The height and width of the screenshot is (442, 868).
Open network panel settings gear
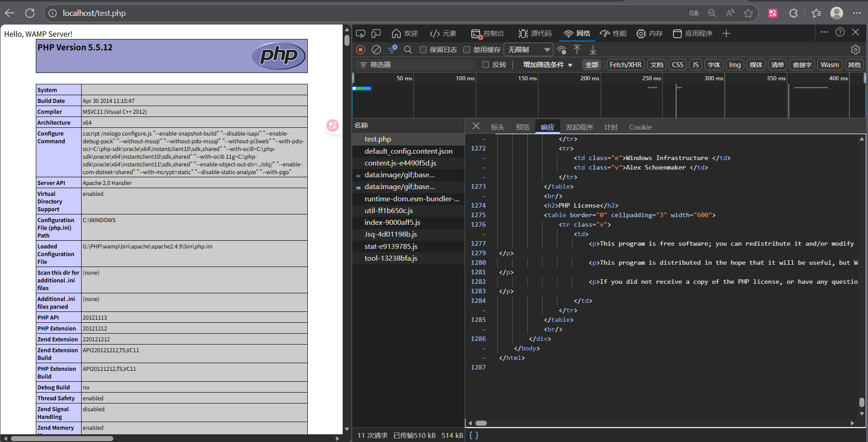(855, 49)
